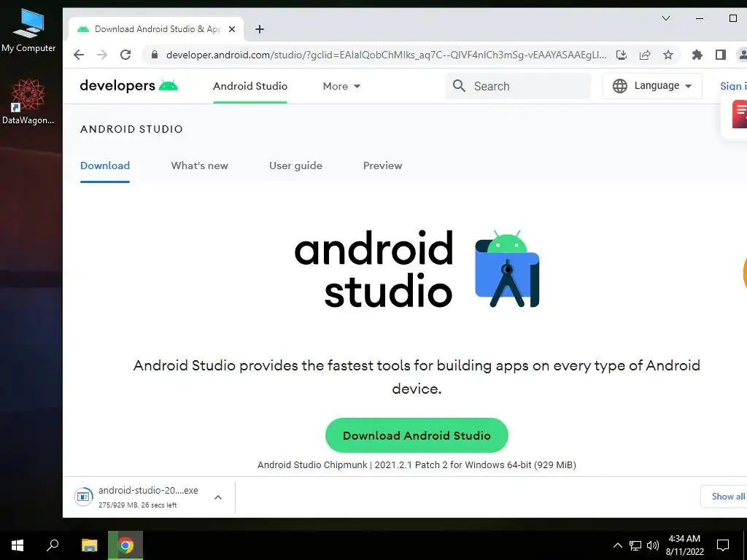The image size is (747, 560).
Task: Switch to the What's new tab
Action: pyautogui.click(x=200, y=166)
